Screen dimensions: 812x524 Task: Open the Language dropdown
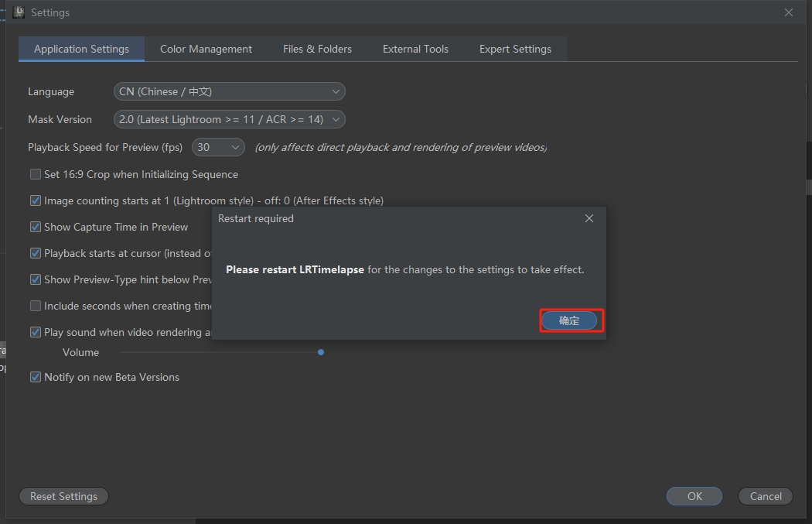pos(230,92)
